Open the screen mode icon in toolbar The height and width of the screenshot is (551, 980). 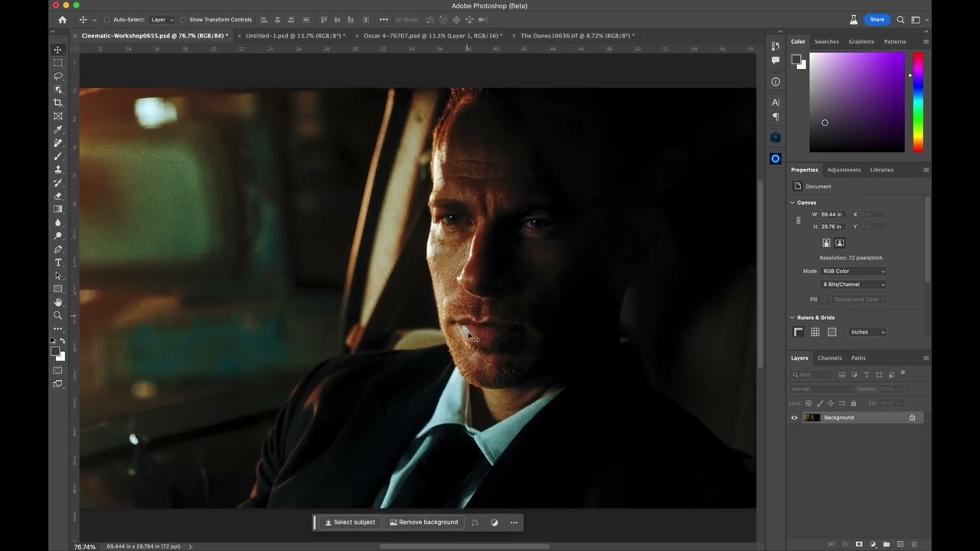point(57,384)
